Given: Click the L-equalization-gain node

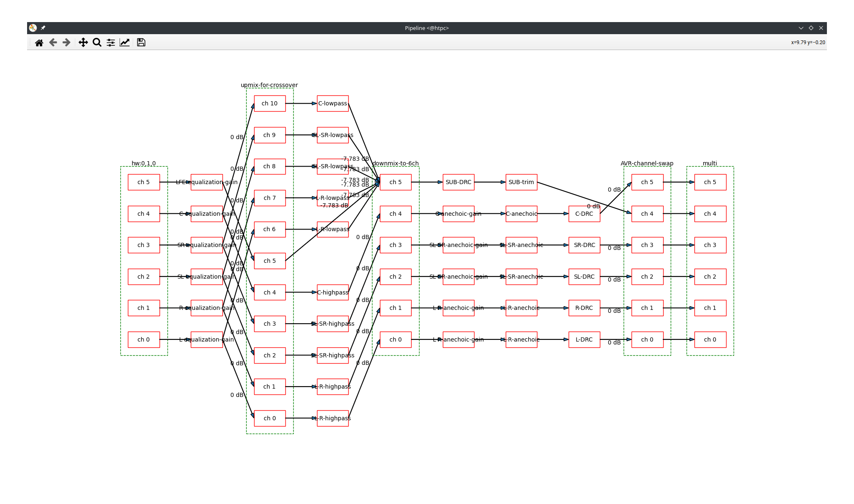Looking at the screenshot, I should (207, 339).
